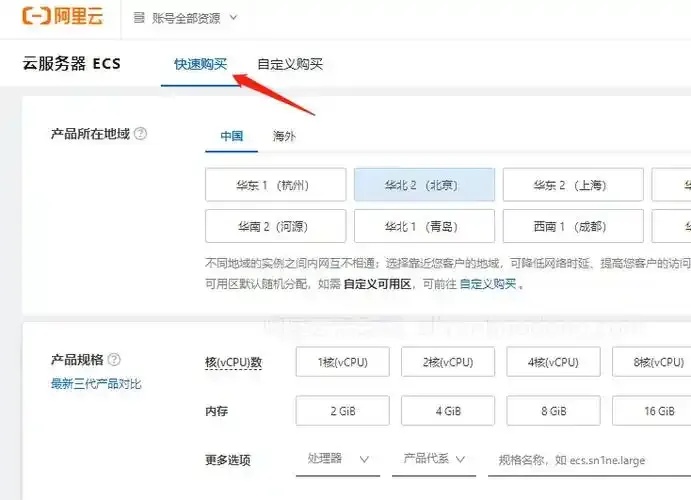Select 16 GiB memory
Image resolution: width=691 pixels, height=500 pixels.
[653, 411]
